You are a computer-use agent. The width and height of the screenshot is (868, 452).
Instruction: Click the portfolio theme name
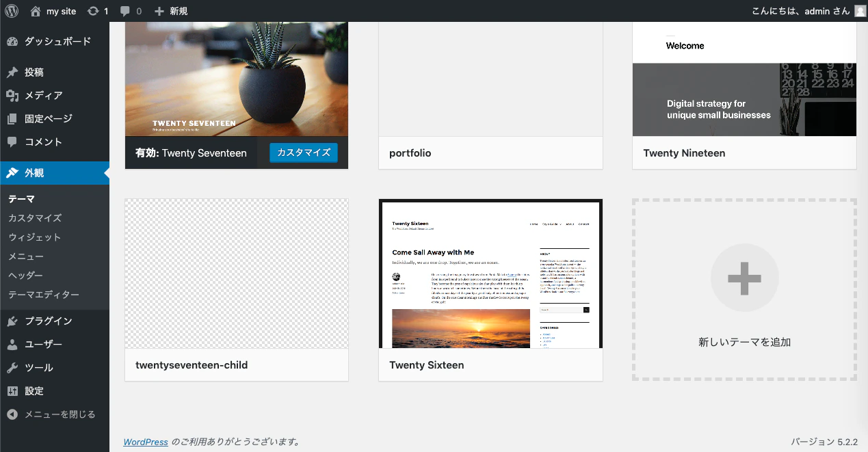(x=410, y=153)
